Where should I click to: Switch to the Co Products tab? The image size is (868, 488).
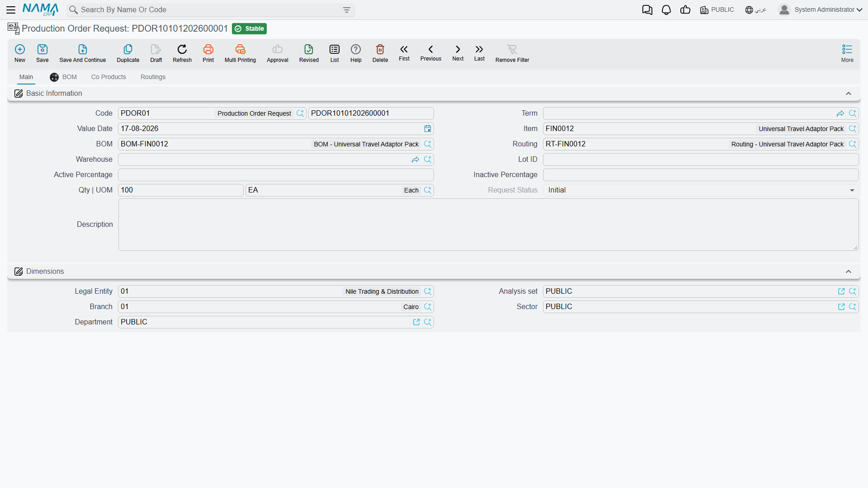[108, 77]
